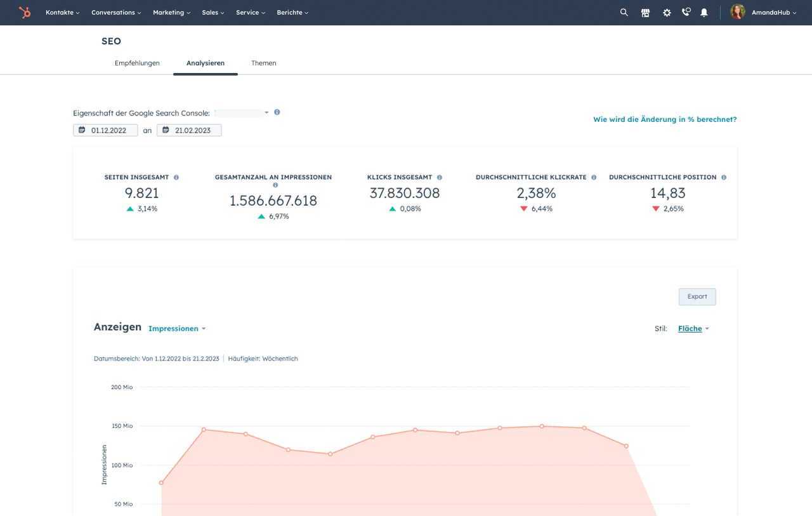
Task: View notifications via bell icon
Action: point(704,12)
